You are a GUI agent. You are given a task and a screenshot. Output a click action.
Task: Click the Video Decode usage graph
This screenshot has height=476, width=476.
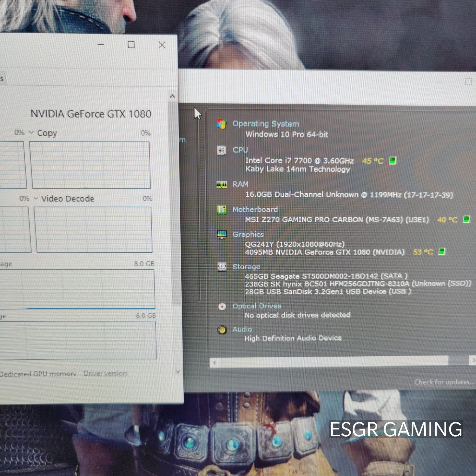[x=93, y=229]
